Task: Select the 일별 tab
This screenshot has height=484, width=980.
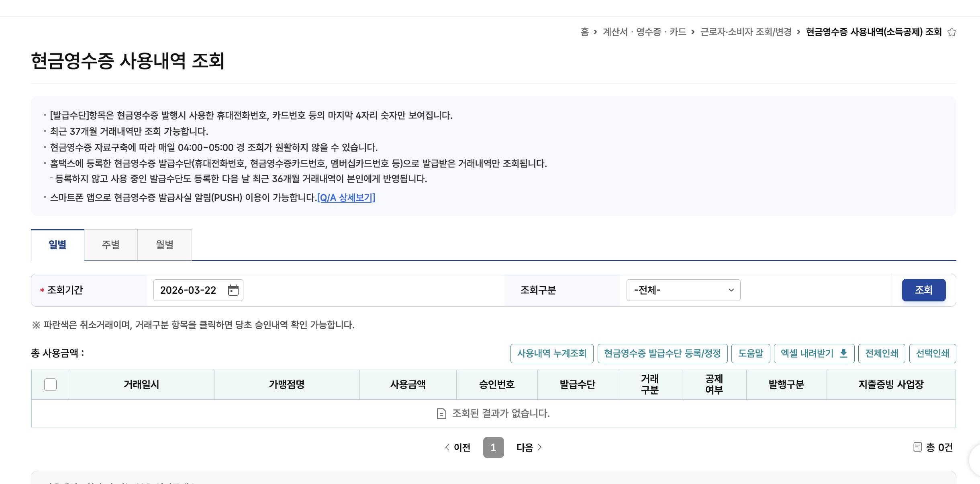Action: click(x=57, y=245)
